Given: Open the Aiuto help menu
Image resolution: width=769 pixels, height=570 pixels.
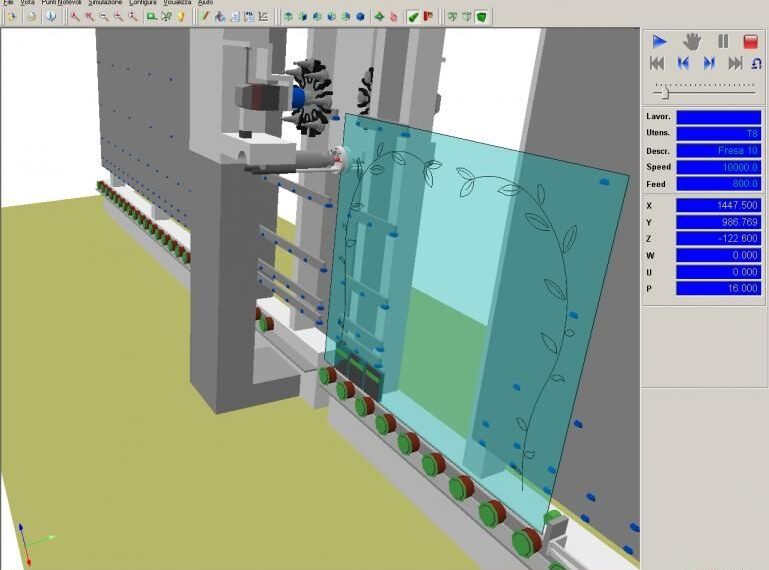Looking at the screenshot, I should (205, 2).
